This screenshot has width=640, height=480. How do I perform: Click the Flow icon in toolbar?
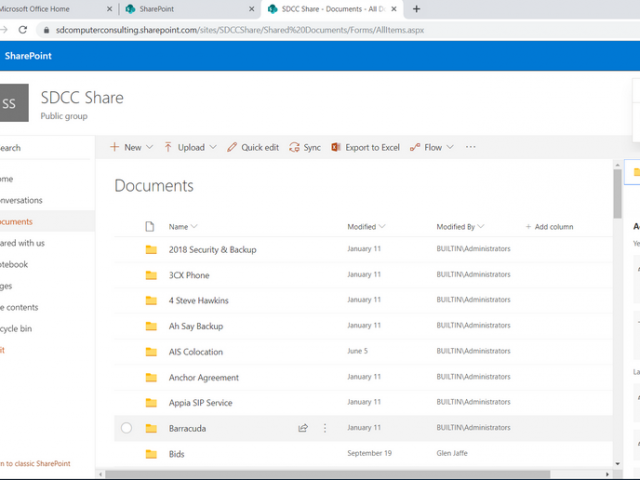[415, 147]
